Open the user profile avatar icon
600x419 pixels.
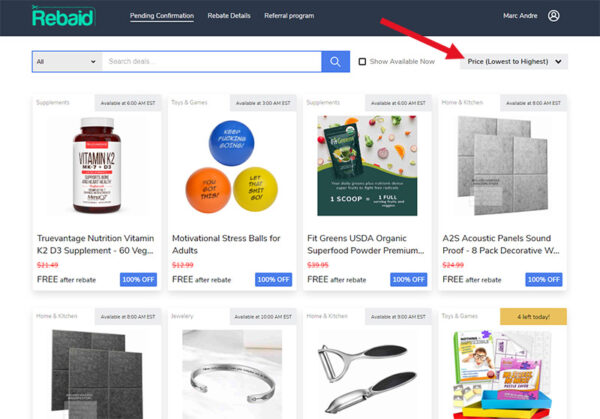pos(553,16)
